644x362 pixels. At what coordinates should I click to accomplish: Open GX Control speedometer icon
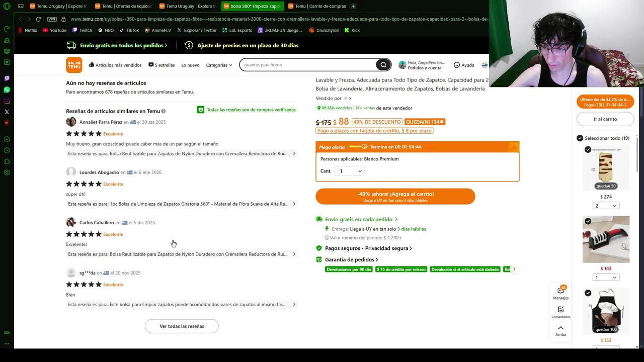(7, 29)
